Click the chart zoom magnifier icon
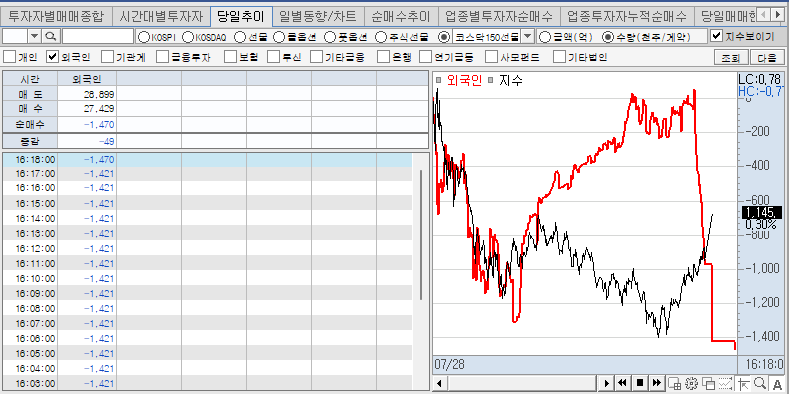This screenshot has width=789, height=394. (x=759, y=383)
